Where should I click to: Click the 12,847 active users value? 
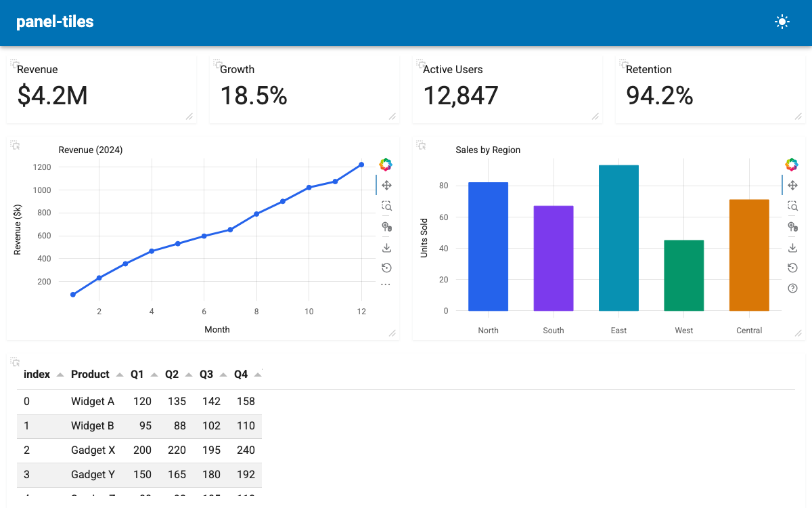pos(461,96)
